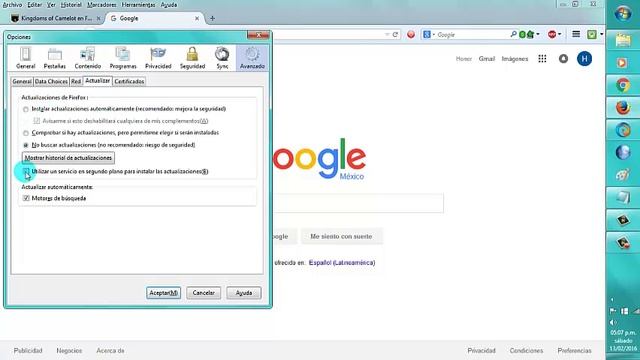Open the Herramientas menu

(138, 5)
